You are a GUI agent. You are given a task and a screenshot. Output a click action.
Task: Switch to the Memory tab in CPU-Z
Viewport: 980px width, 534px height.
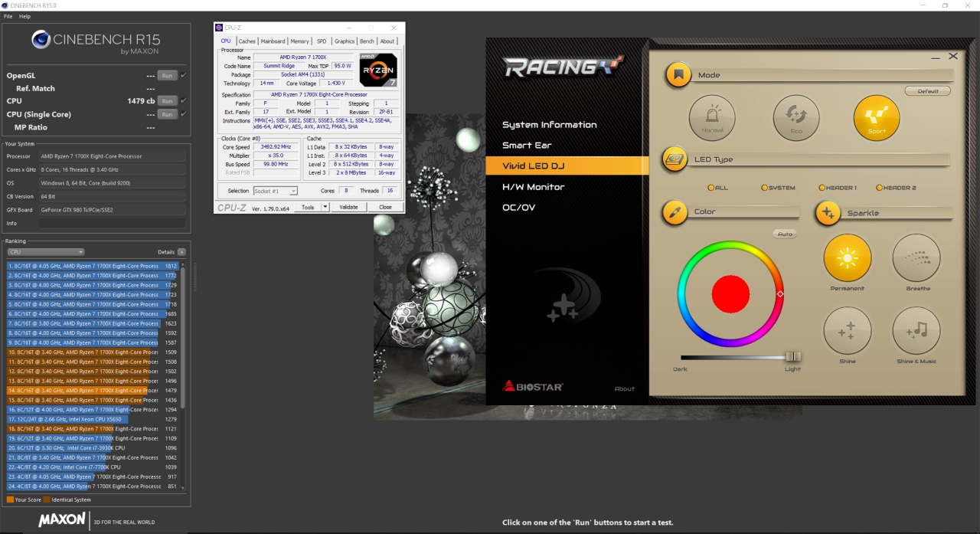click(299, 41)
